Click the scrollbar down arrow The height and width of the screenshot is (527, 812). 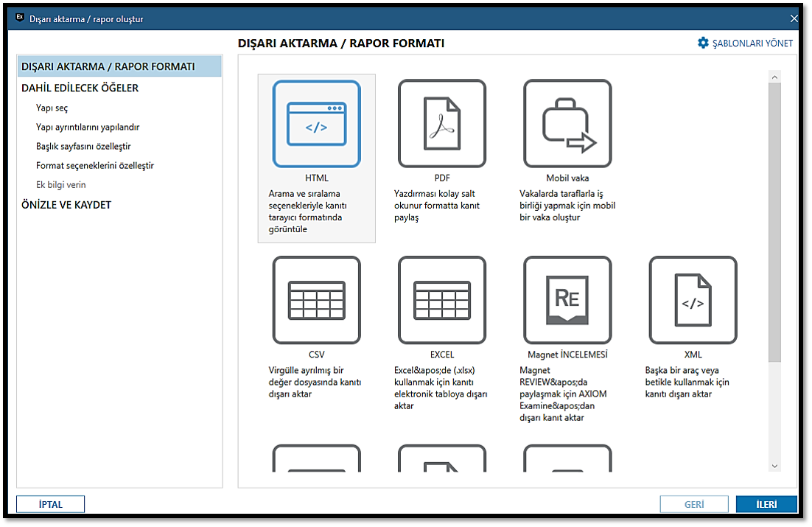(774, 466)
